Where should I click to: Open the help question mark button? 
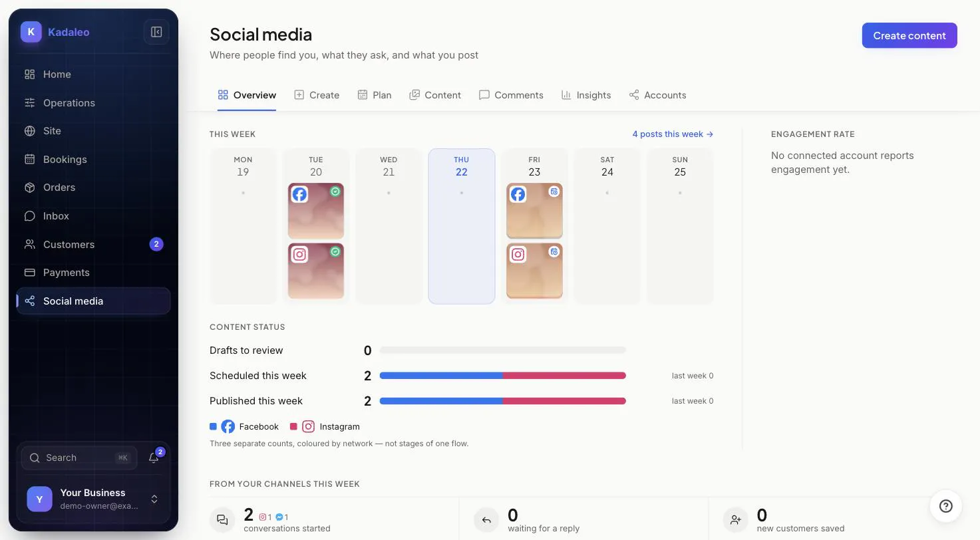(x=945, y=506)
